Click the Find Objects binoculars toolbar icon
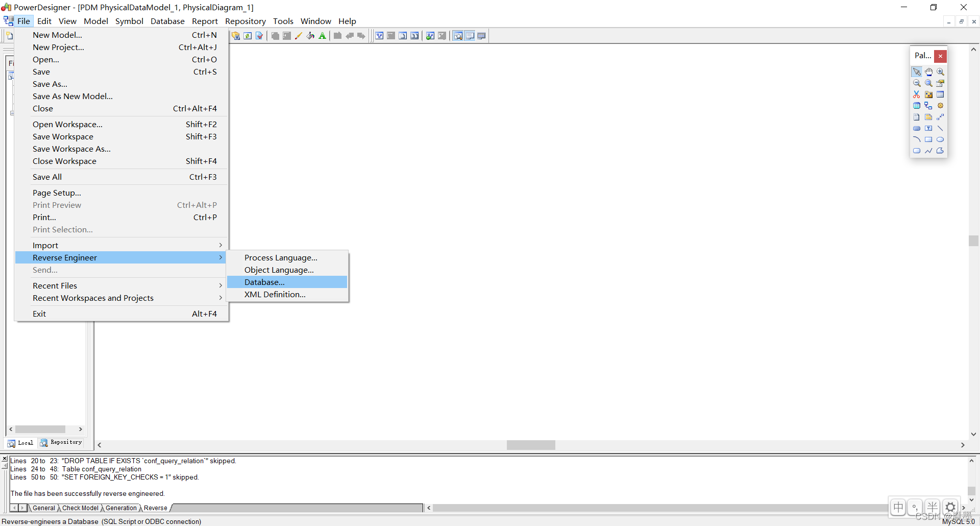 coord(236,36)
